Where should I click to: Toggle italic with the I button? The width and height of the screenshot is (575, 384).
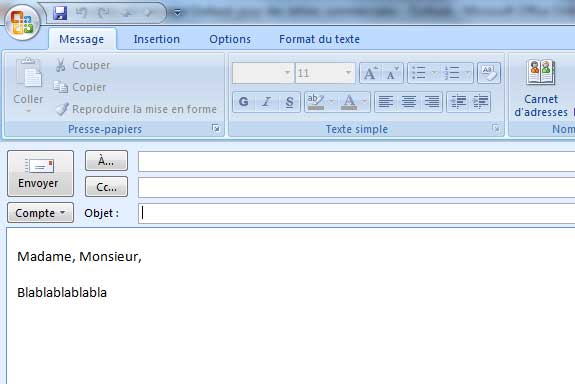pyautogui.click(x=267, y=102)
